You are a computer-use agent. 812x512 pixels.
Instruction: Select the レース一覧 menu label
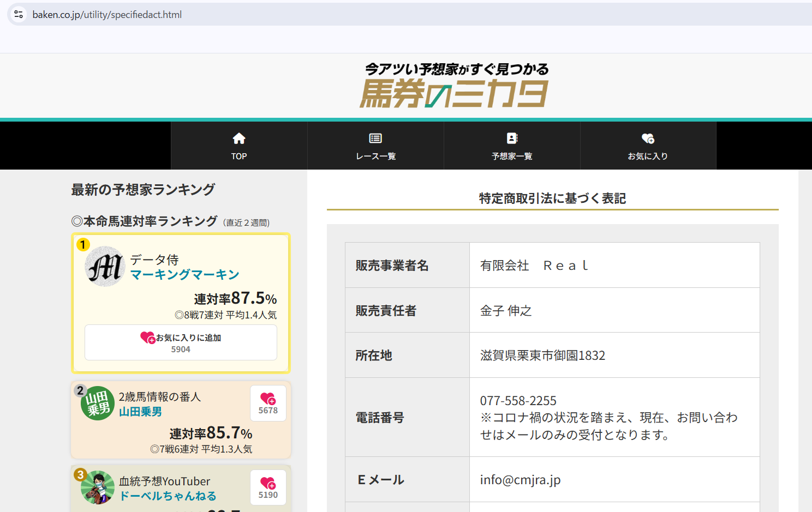pos(375,156)
